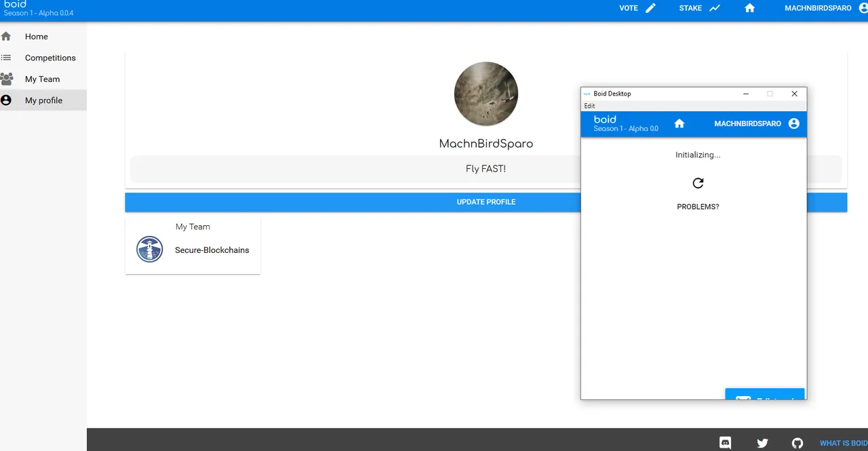
Task: Click the Home house icon in sidebar
Action: tap(6, 37)
